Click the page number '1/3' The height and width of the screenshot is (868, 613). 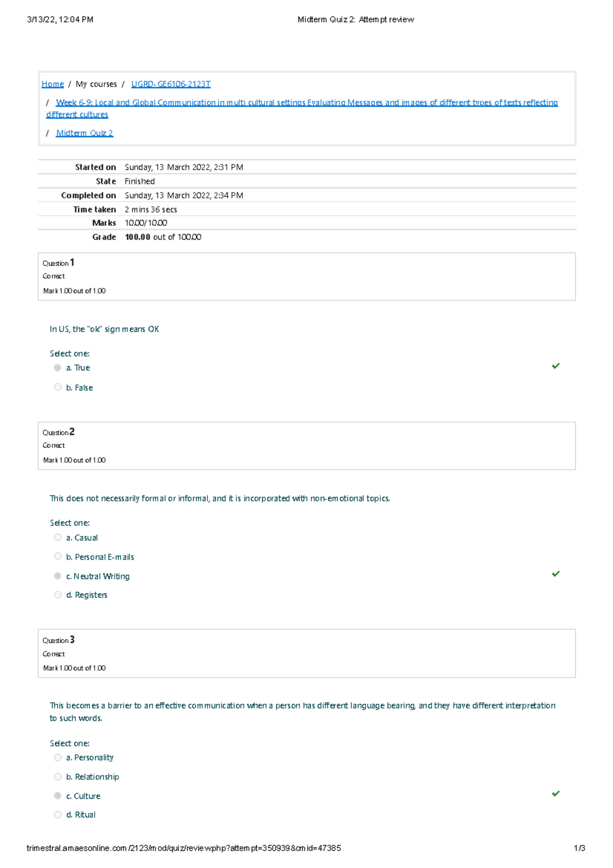tap(579, 848)
